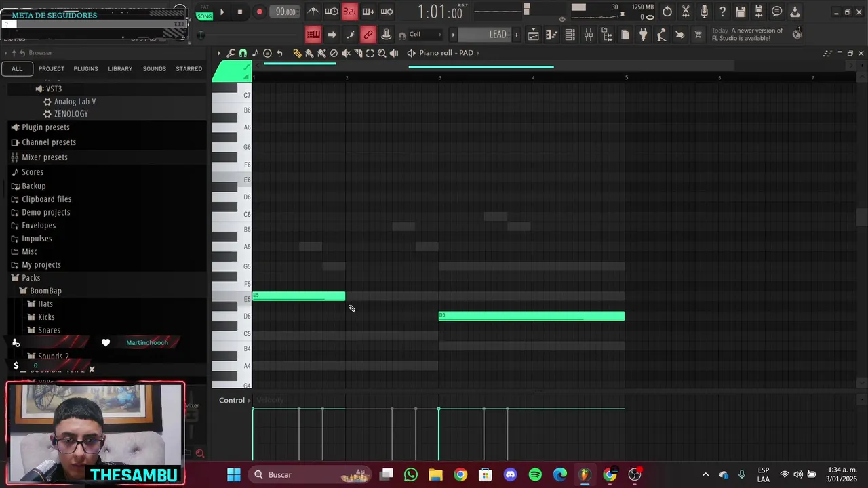Viewport: 868px width, 488px height.
Task: Switch to the STARRED browser tab
Action: tap(189, 68)
